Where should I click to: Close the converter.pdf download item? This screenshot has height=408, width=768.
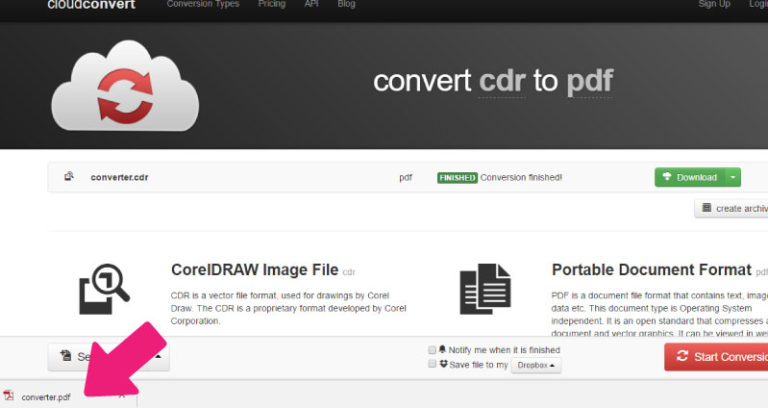[122, 396]
